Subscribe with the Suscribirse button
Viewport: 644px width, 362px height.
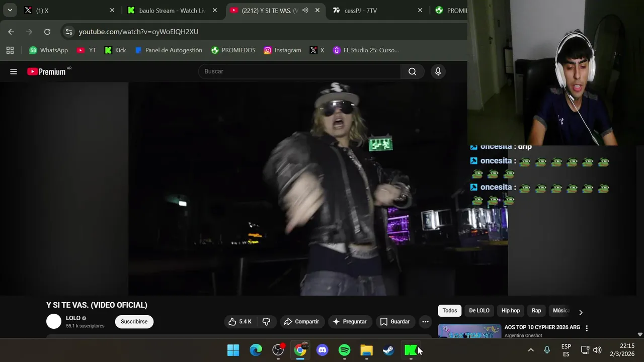(x=134, y=322)
